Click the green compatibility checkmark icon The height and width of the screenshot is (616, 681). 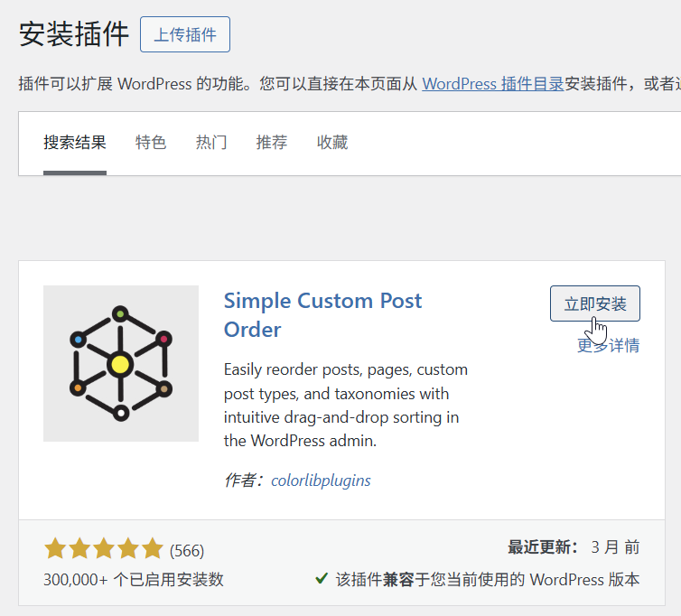click(322, 578)
